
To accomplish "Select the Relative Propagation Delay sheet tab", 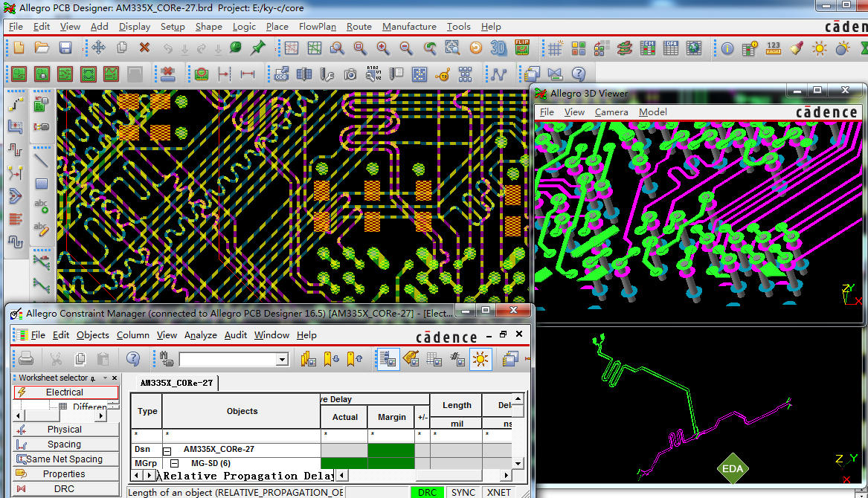I will coord(248,476).
